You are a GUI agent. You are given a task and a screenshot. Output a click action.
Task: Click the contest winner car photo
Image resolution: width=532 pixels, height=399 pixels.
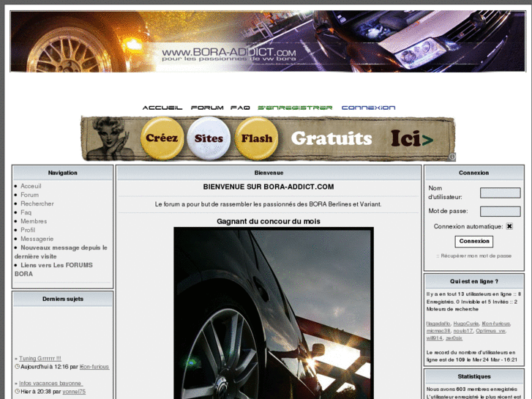pos(274,313)
